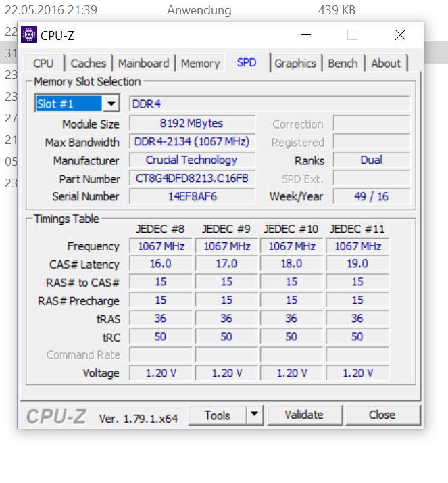Image resolution: width=448 pixels, height=483 pixels.
Task: Click the JEDEC #9 column header
Action: coord(226,229)
